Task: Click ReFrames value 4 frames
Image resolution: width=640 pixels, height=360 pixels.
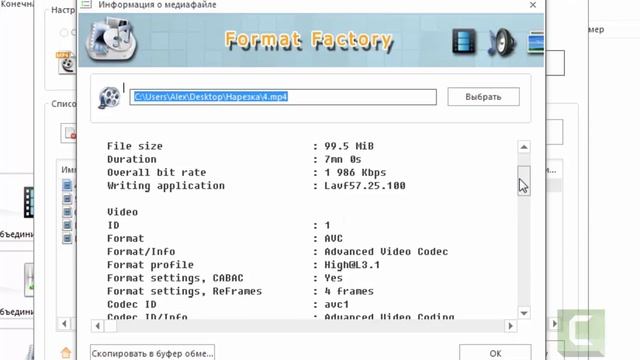Action: pos(349,291)
